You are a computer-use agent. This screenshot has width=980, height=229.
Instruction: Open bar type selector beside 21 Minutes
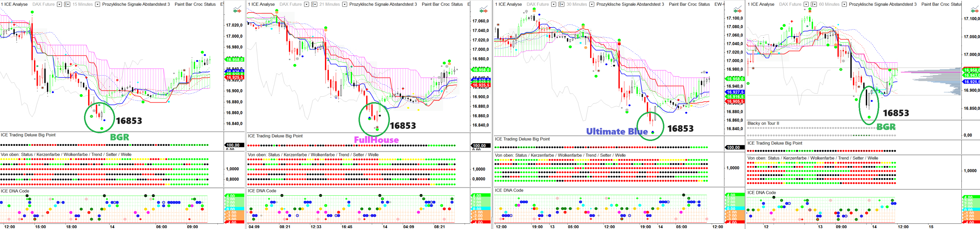pyautogui.click(x=314, y=4)
